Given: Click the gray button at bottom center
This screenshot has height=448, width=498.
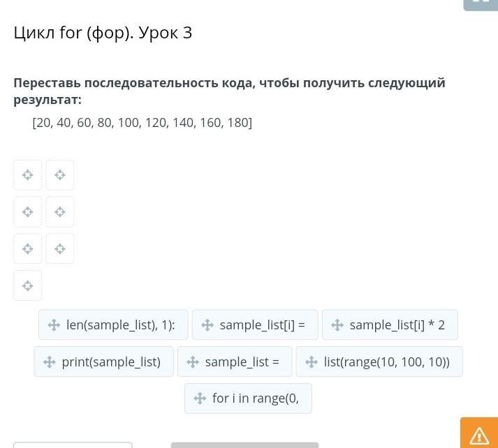Looking at the screenshot, I should click(244, 445).
